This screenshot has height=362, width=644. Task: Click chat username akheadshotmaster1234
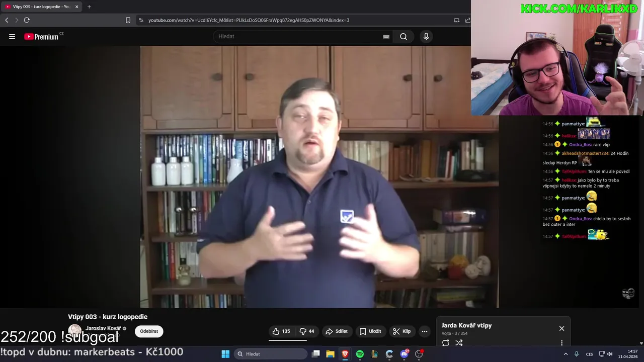[x=585, y=153]
